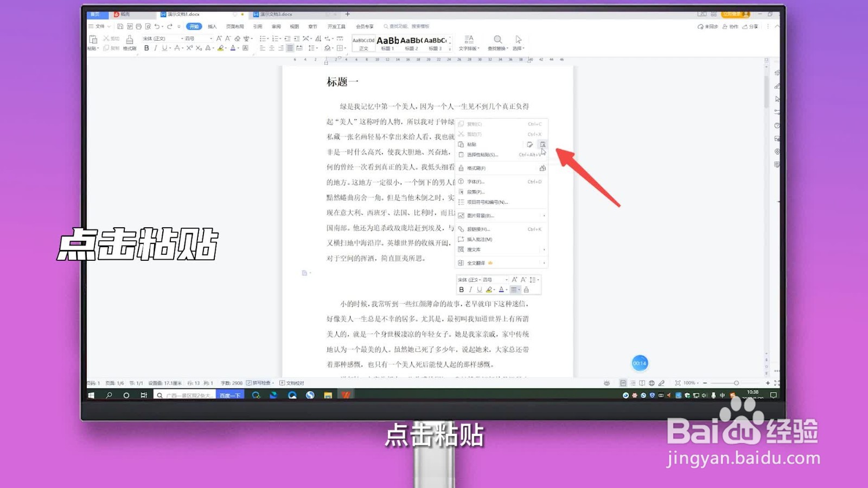Click the 文档校对 button in the status bar
The height and width of the screenshot is (488, 868).
292,383
